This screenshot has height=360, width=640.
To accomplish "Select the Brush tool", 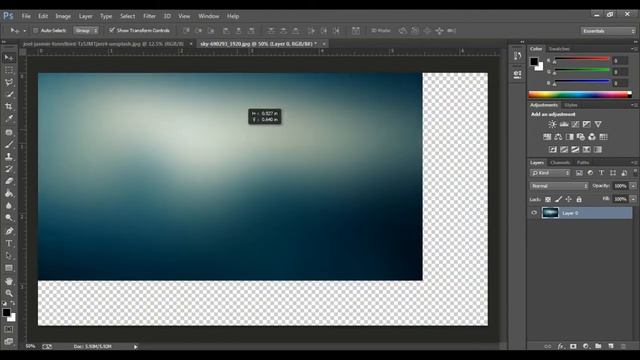I will [x=9, y=144].
